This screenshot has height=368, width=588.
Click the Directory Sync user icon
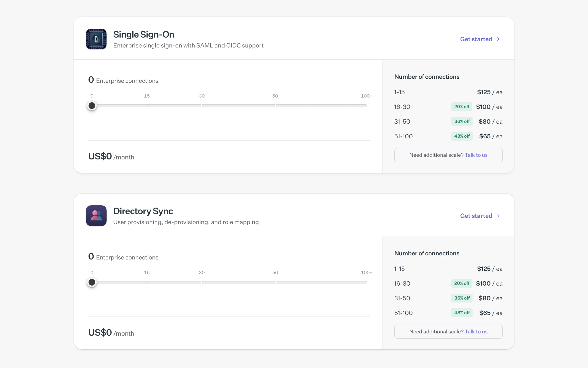96,216
